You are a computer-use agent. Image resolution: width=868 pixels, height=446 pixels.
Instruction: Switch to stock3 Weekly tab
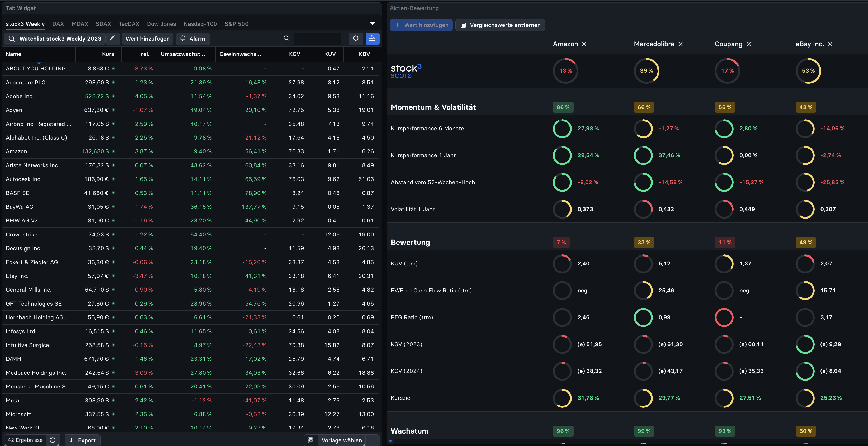pos(25,24)
